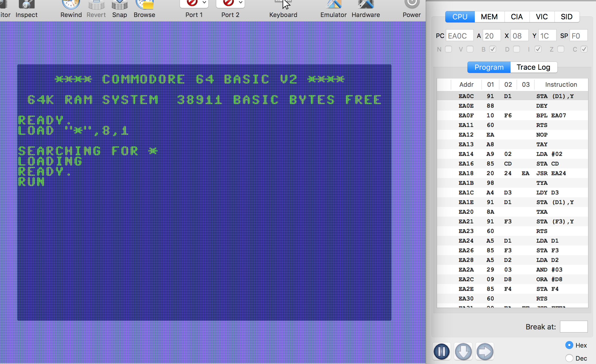
Task: Click the Addr column header
Action: coord(466,84)
